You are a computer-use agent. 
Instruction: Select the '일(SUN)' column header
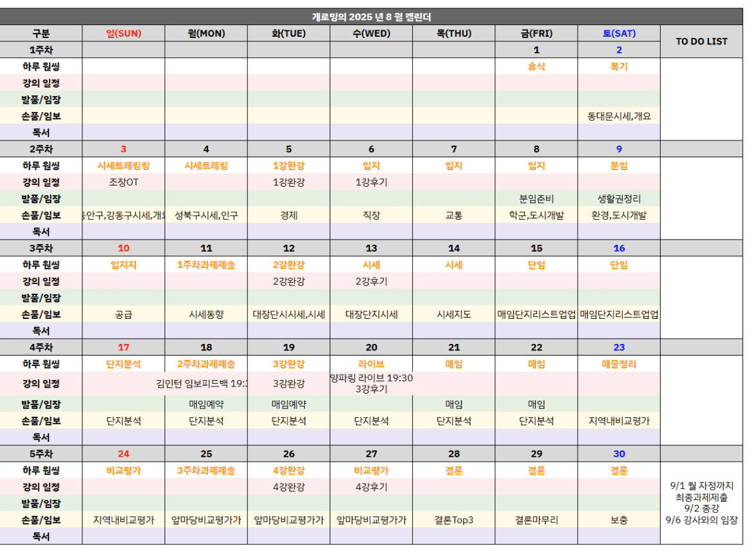(124, 33)
